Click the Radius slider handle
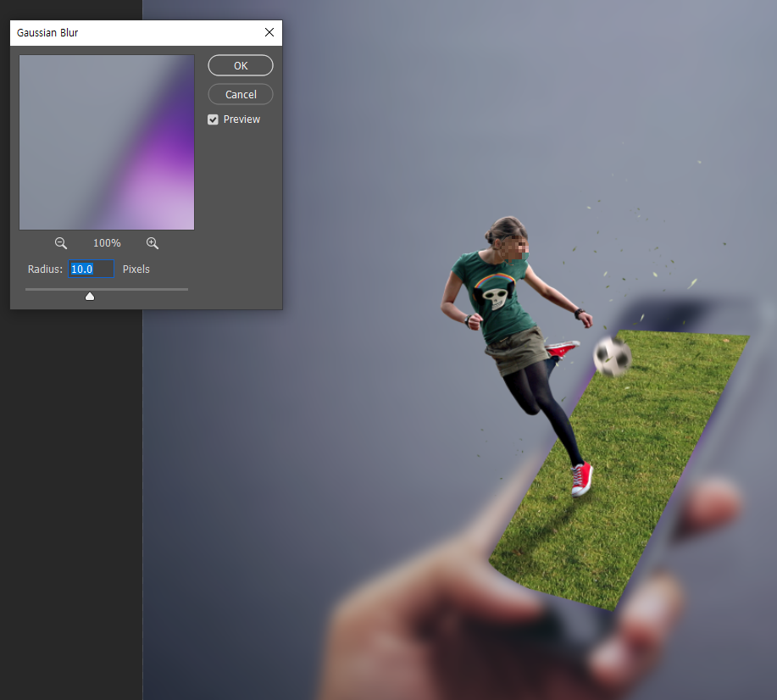 click(90, 296)
